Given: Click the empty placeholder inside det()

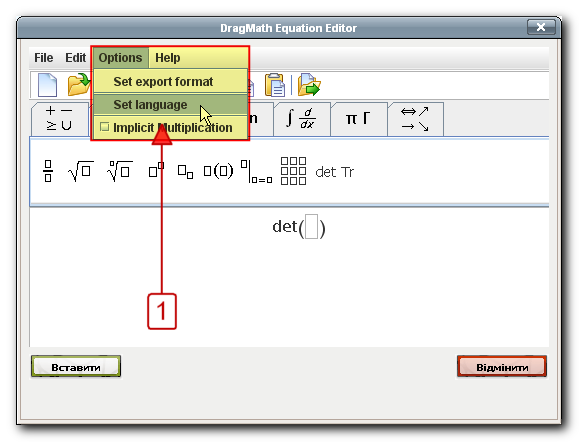Looking at the screenshot, I should 312,226.
